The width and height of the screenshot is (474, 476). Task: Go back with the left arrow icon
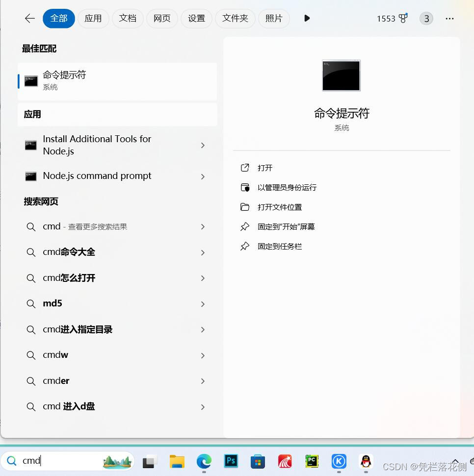pos(30,19)
